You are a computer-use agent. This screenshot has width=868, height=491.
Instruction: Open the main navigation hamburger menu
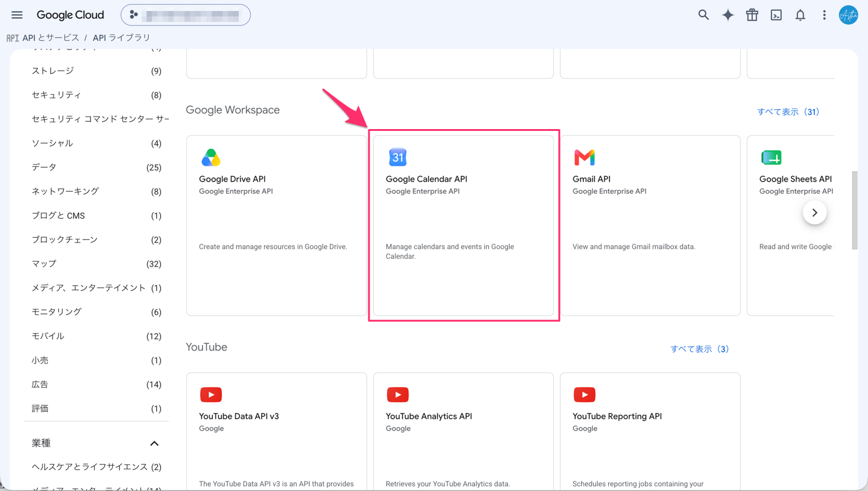click(x=17, y=15)
